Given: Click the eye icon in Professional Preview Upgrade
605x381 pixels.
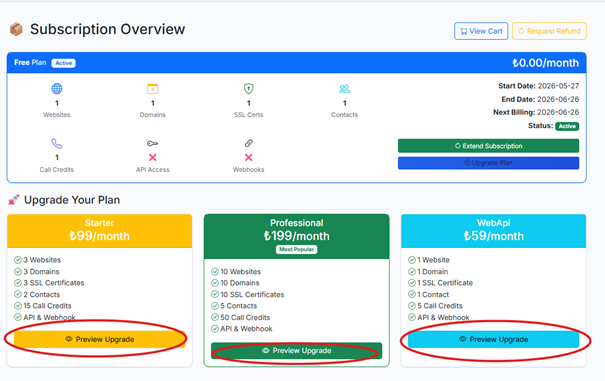Looking at the screenshot, I should (265, 351).
